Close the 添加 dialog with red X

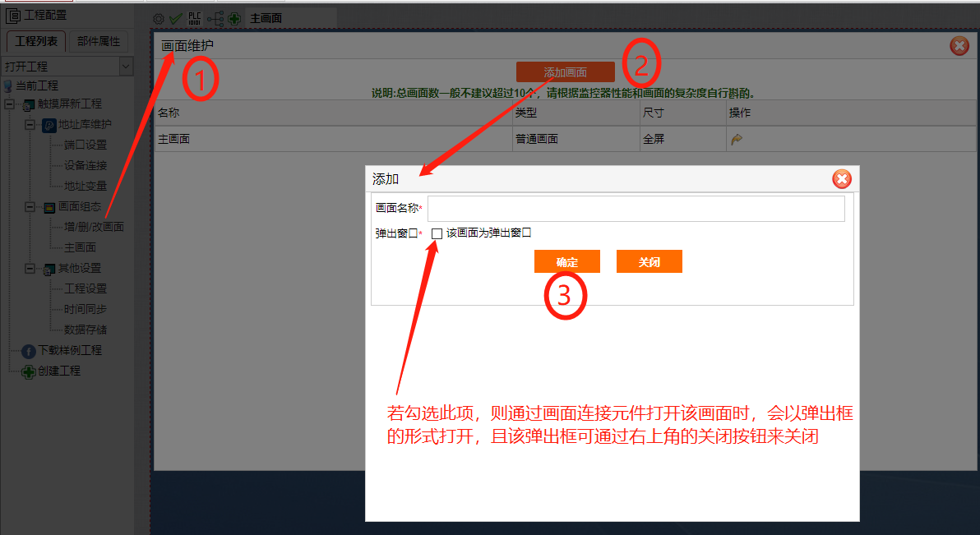point(841,179)
